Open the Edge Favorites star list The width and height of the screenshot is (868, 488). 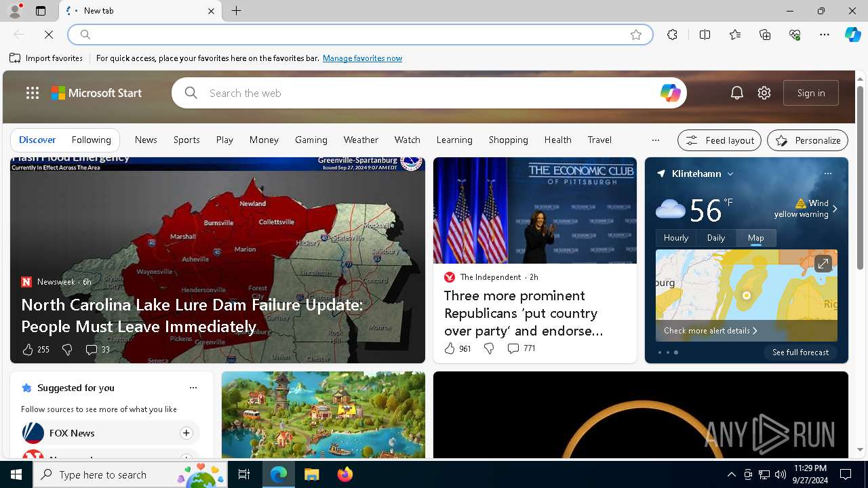735,35
